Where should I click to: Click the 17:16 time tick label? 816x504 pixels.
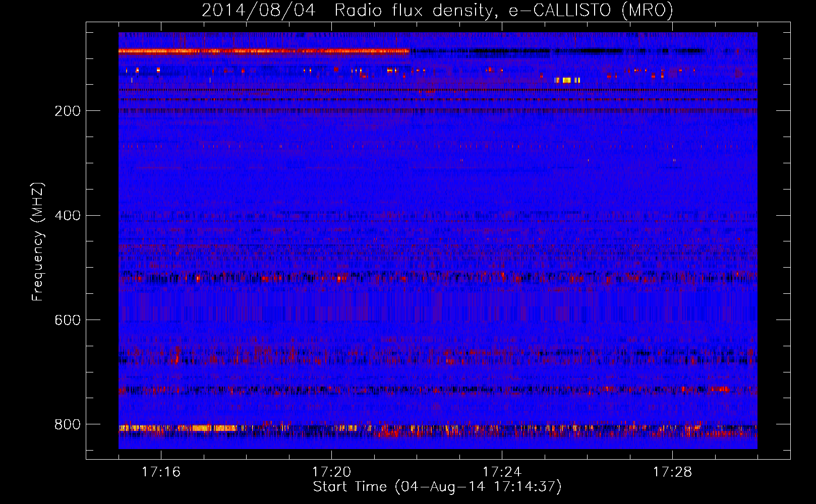point(161,472)
